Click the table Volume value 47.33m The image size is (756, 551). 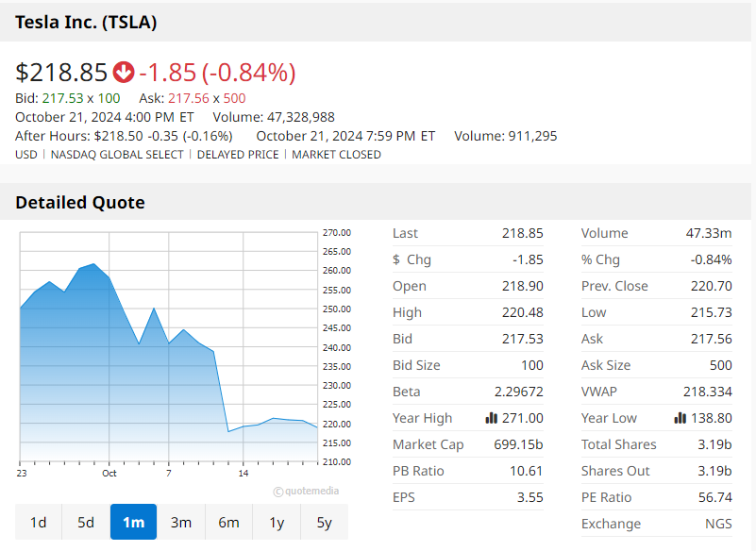tap(709, 233)
